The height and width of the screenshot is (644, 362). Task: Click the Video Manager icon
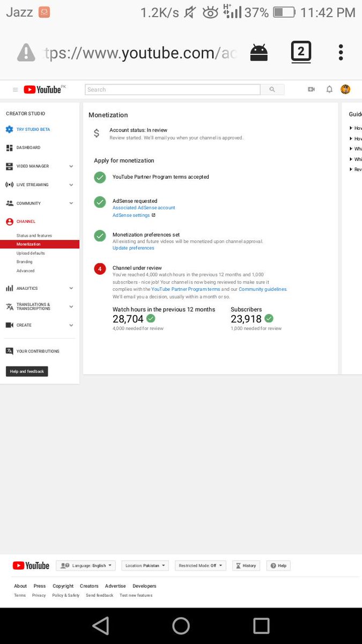point(9,166)
